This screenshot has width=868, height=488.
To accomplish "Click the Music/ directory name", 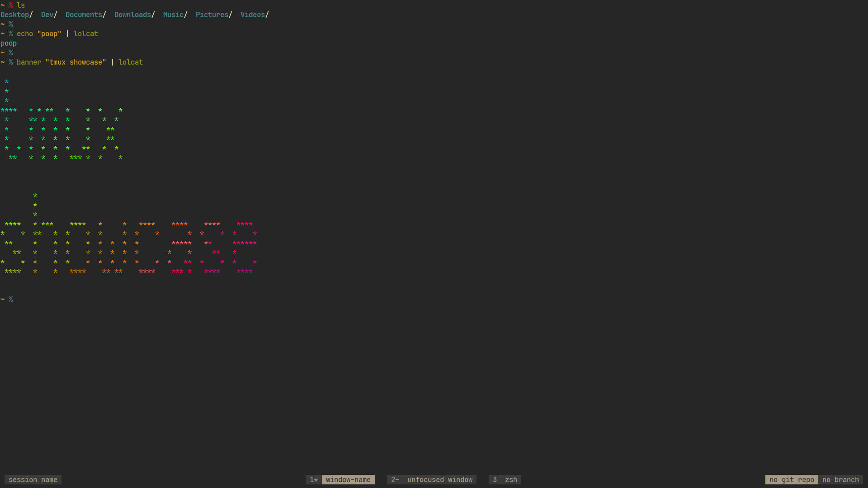I will coord(175,15).
